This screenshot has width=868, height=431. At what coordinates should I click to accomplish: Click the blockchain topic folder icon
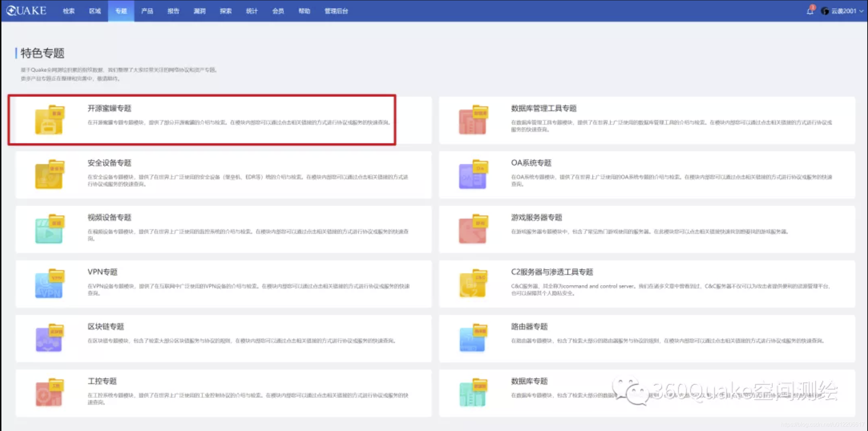49,338
